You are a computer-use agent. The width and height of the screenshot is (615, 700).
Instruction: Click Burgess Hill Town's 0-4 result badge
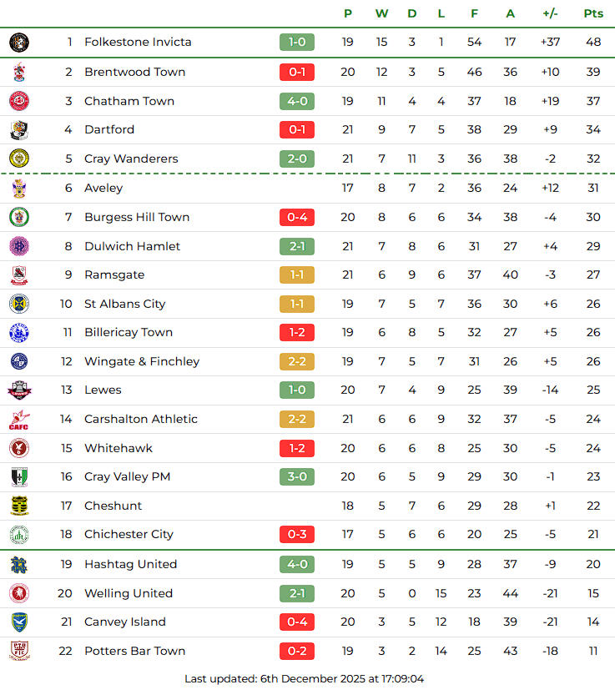point(297,217)
